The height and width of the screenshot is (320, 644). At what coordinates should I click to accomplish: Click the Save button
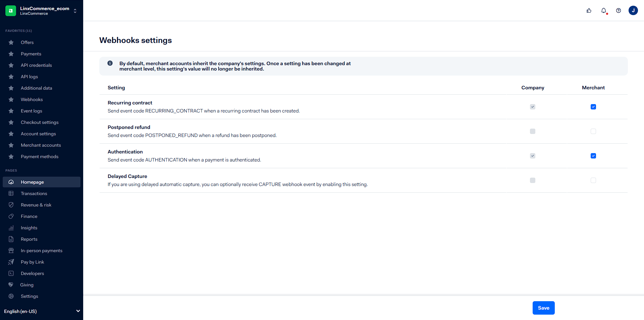(x=543, y=308)
